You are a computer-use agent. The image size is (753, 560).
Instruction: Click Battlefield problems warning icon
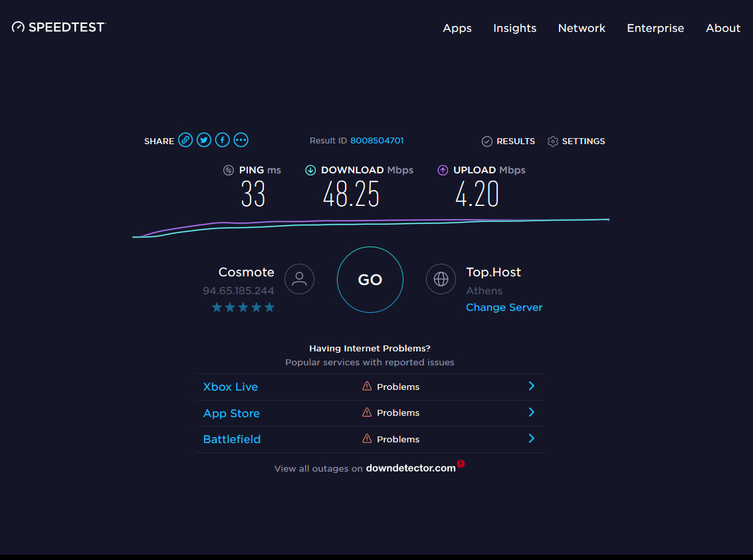[367, 438]
